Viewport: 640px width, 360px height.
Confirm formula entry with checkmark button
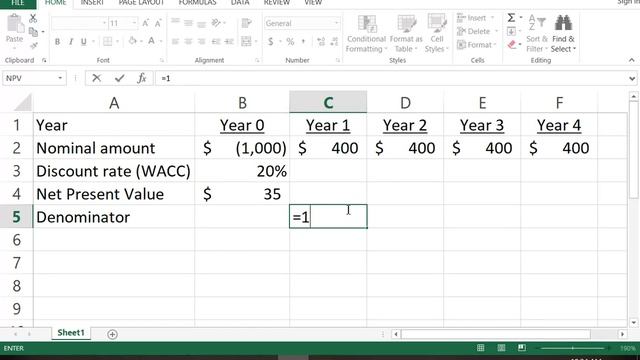tap(119, 78)
